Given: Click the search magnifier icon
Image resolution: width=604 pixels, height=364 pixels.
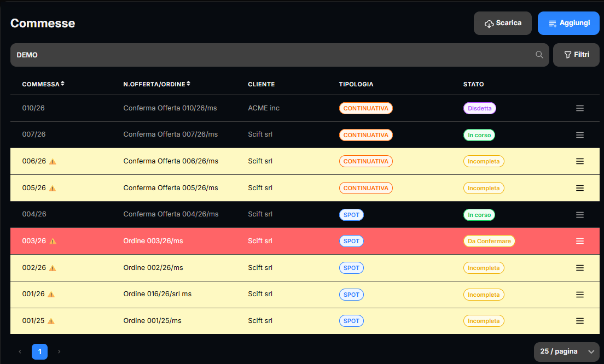Looking at the screenshot, I should 539,55.
